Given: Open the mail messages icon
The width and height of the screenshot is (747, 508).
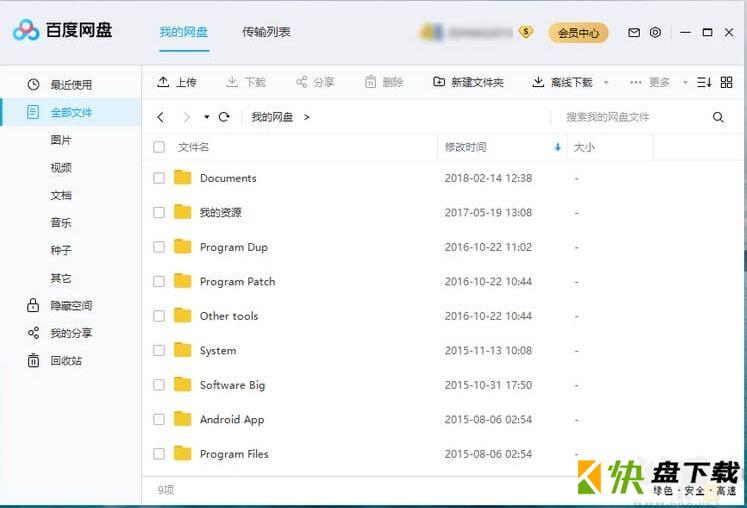Looking at the screenshot, I should click(633, 33).
